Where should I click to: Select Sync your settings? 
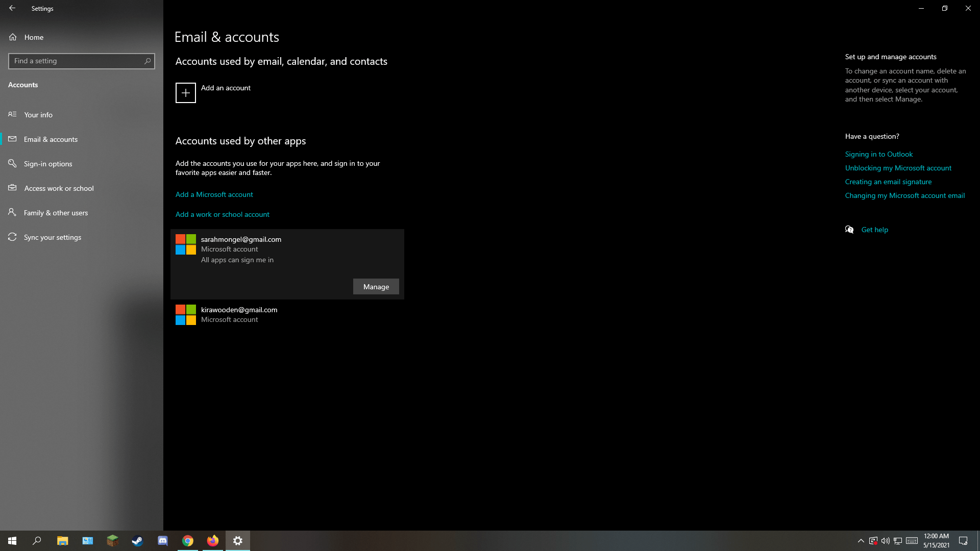coord(52,237)
